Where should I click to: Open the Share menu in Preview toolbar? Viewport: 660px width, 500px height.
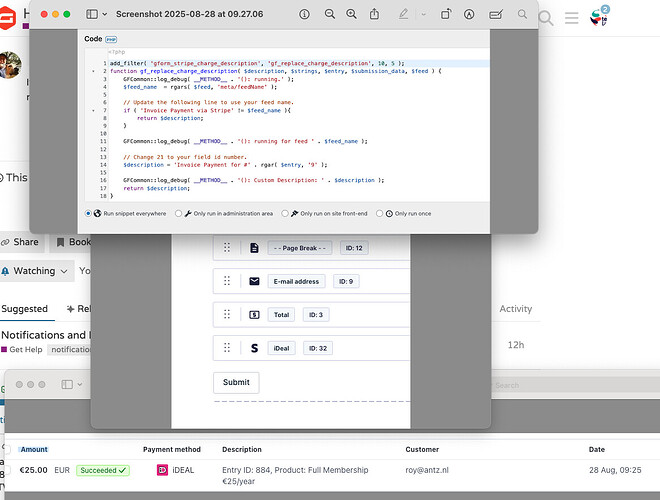click(x=374, y=14)
